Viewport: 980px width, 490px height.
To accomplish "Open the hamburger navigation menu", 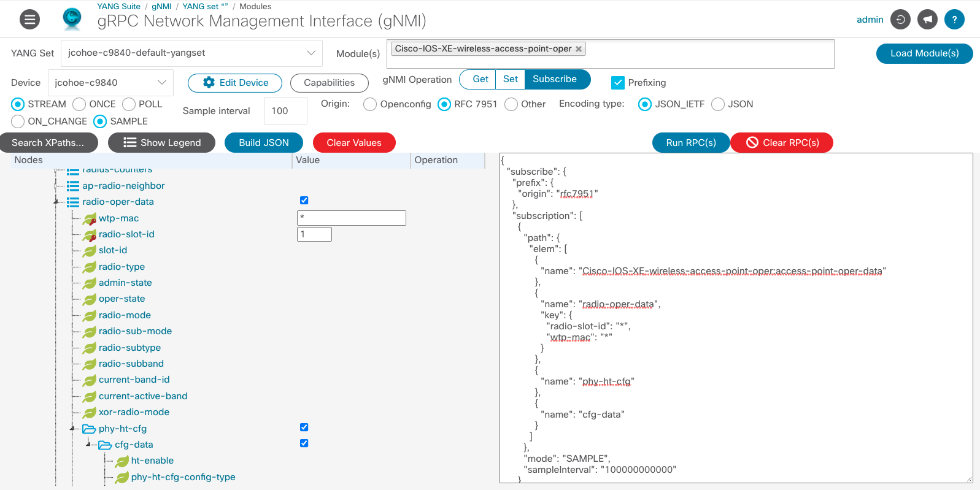I will 29,20.
